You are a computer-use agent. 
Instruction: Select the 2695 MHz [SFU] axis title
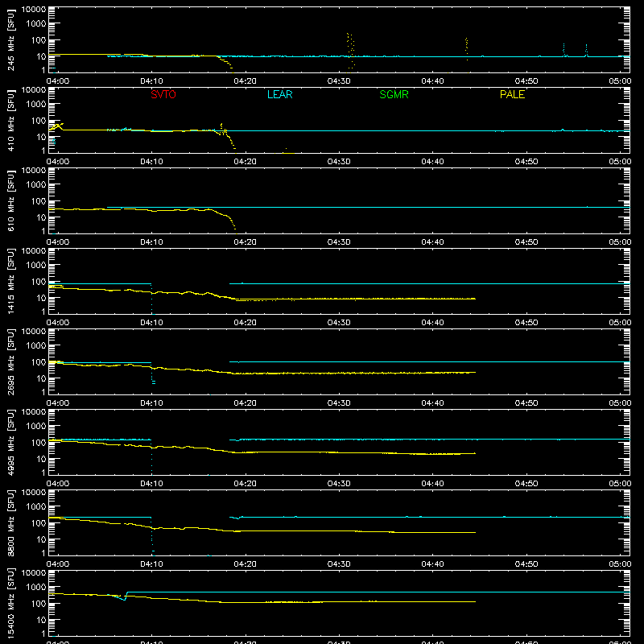pos(11,361)
